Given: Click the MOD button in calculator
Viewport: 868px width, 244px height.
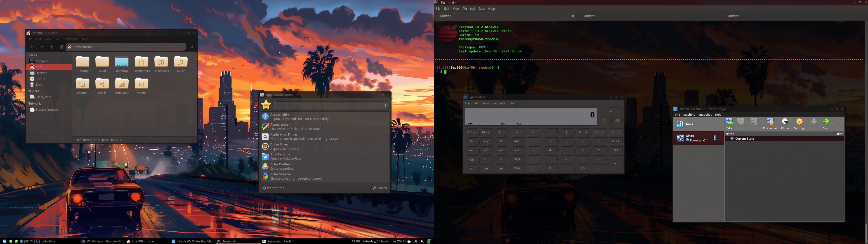Looking at the screenshot, I should [x=615, y=141].
